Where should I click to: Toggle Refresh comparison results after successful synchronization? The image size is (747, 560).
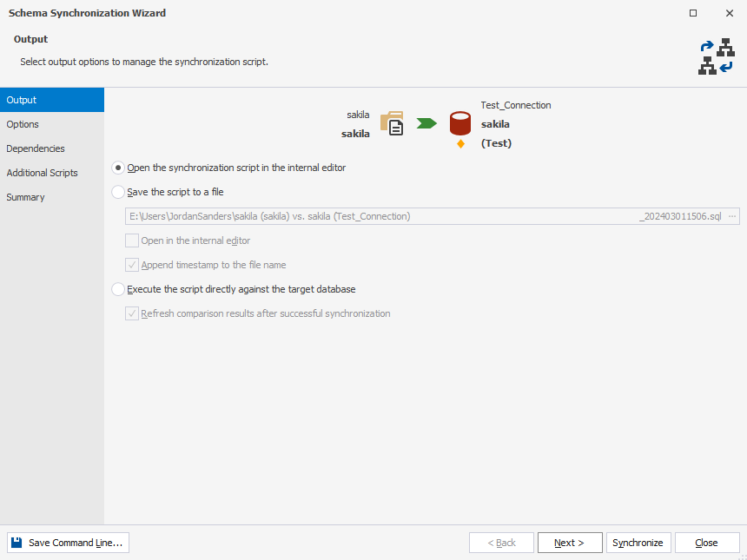(x=132, y=313)
